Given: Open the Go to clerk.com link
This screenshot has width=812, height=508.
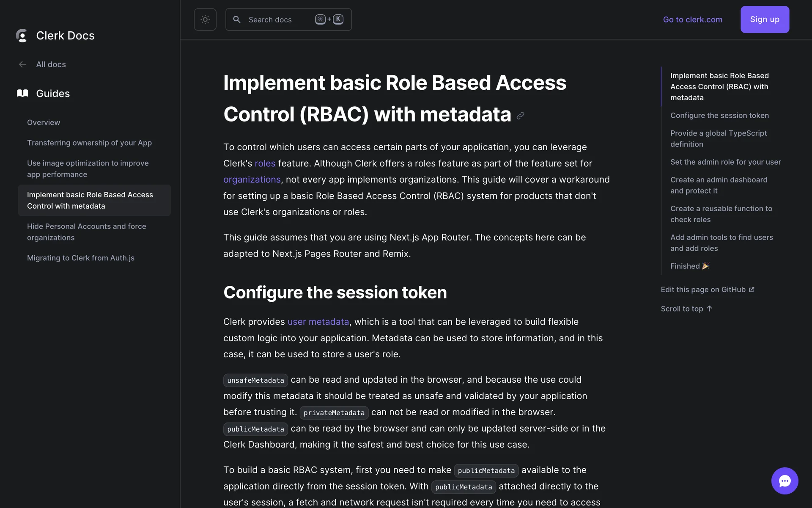Looking at the screenshot, I should point(692,19).
